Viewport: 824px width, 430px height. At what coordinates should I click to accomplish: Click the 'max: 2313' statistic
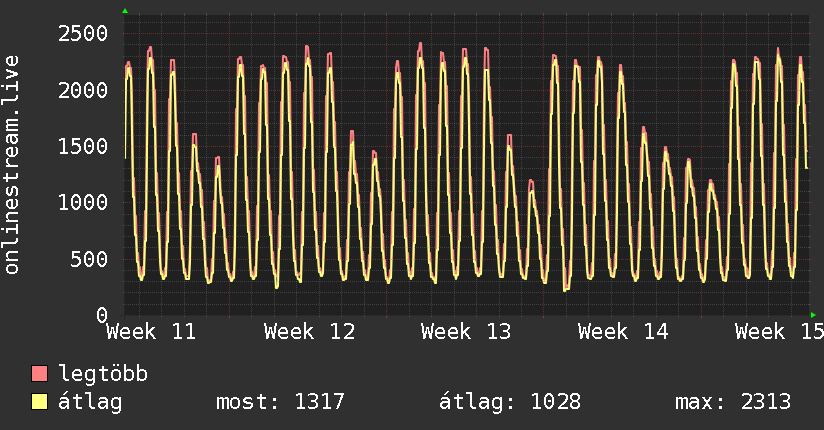(733, 403)
